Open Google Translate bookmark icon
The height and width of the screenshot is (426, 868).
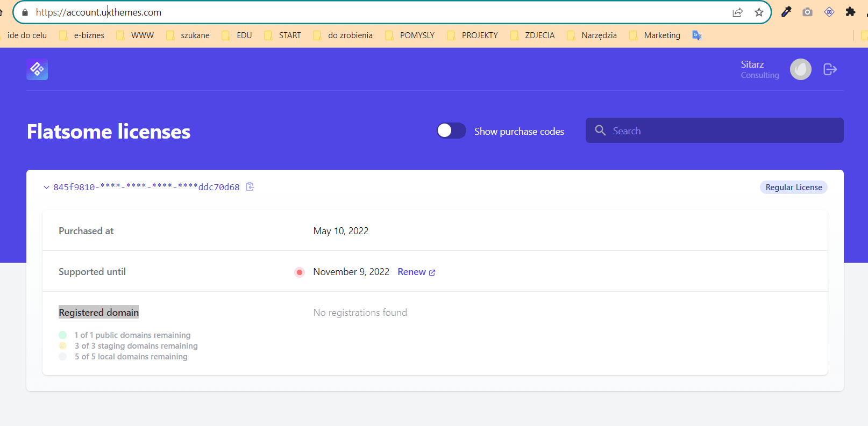697,35
